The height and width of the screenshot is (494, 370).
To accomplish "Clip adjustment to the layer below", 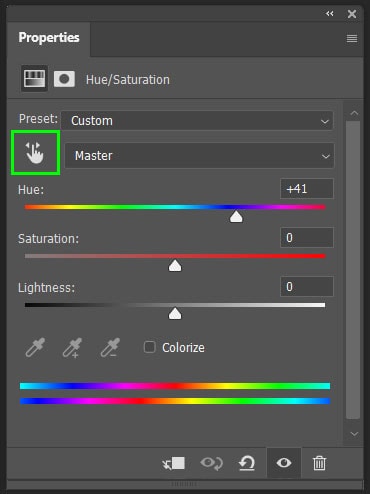I will click(174, 463).
